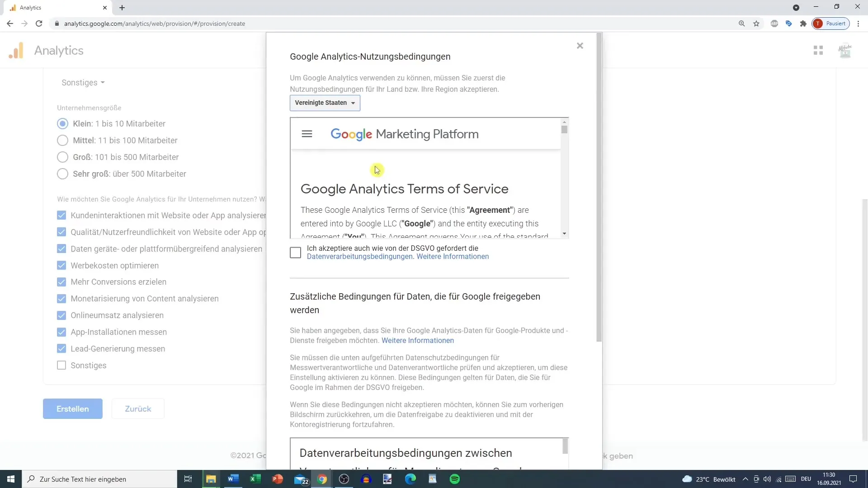
Task: Select Klein 1 bis 10 Mitarbeiter radio button
Action: pos(62,123)
